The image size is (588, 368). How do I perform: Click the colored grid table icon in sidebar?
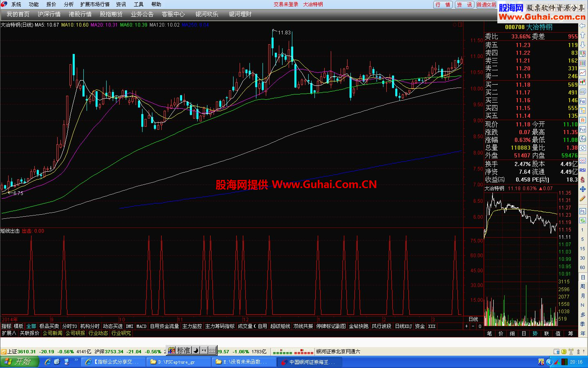[x=583, y=63]
